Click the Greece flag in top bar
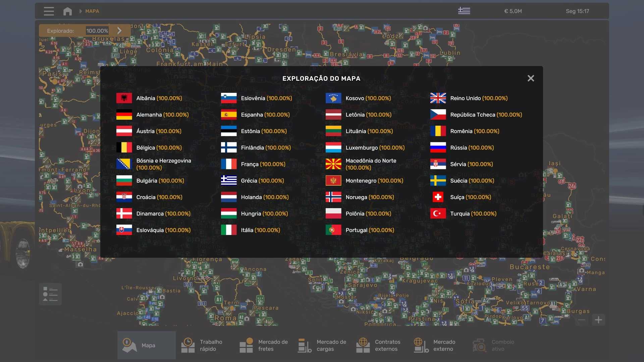The image size is (644, 362). click(464, 11)
